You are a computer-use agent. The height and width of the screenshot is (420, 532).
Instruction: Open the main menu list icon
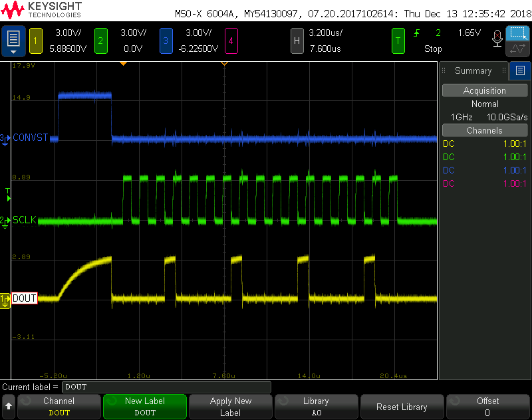click(x=13, y=41)
